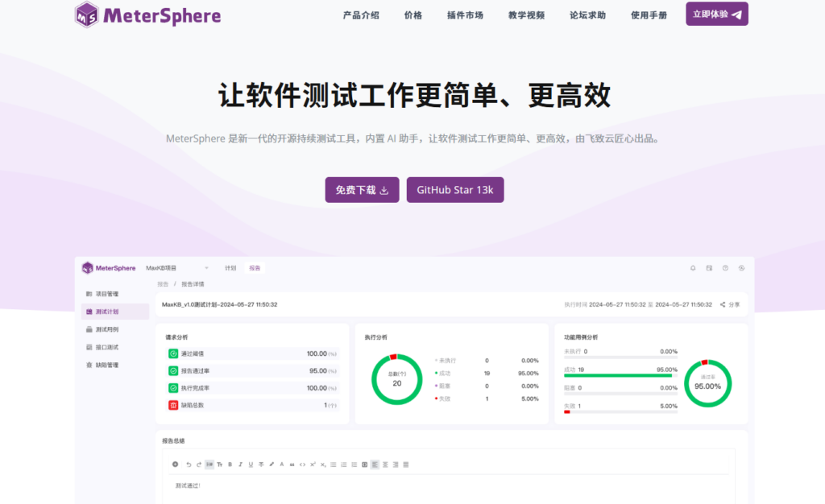Open the MaxKB项目 project dropdown
This screenshot has height=504, width=825.
click(x=177, y=267)
